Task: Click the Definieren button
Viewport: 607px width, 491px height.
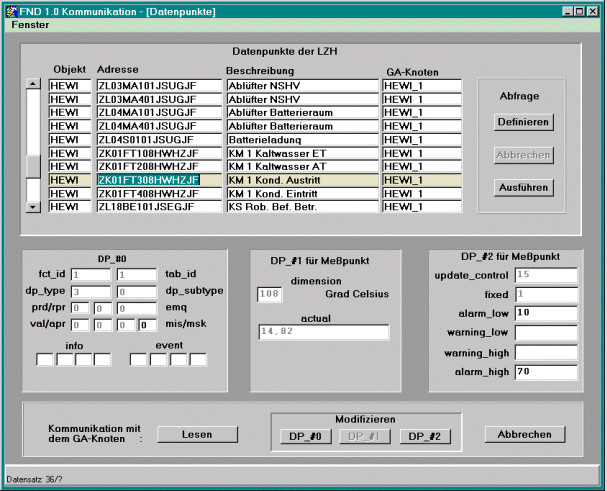Action: point(523,122)
